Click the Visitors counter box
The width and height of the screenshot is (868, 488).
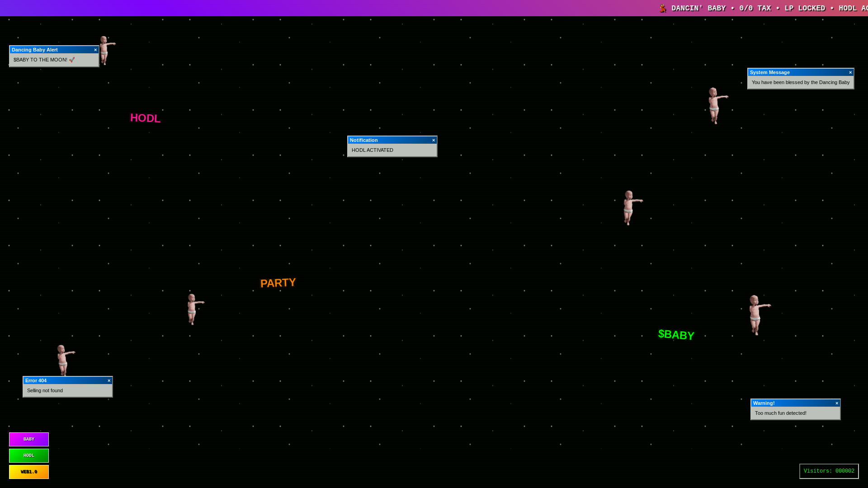pos(829,471)
